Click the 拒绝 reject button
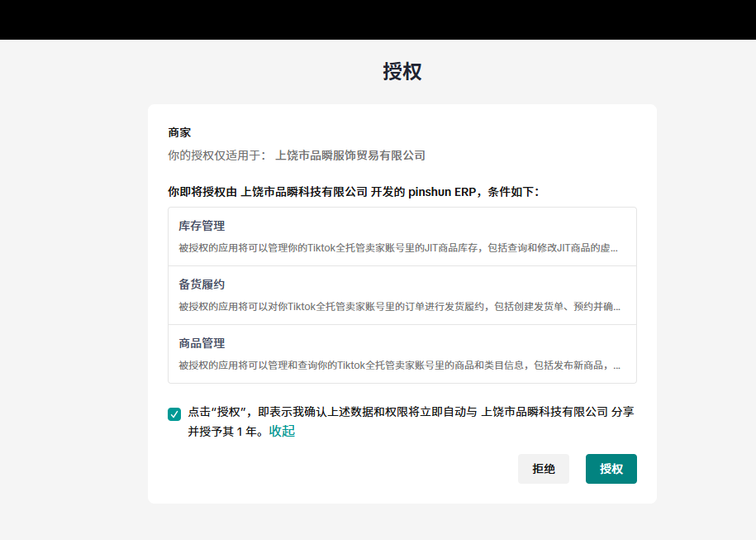Image resolution: width=756 pixels, height=540 pixels. (544, 469)
